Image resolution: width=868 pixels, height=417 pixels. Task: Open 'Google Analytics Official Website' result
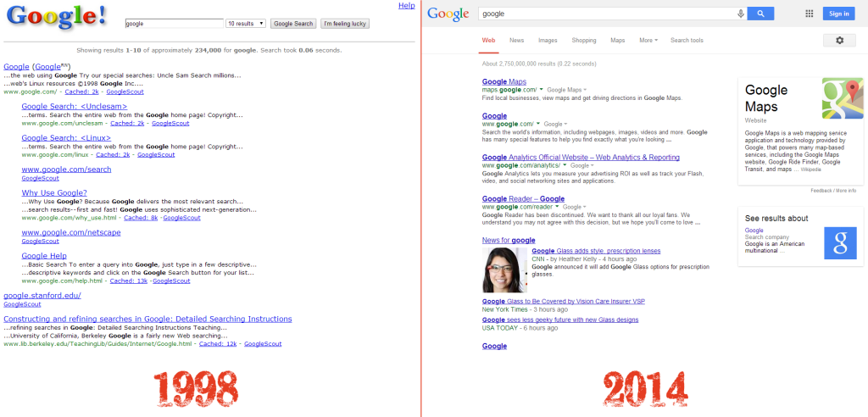coord(581,158)
